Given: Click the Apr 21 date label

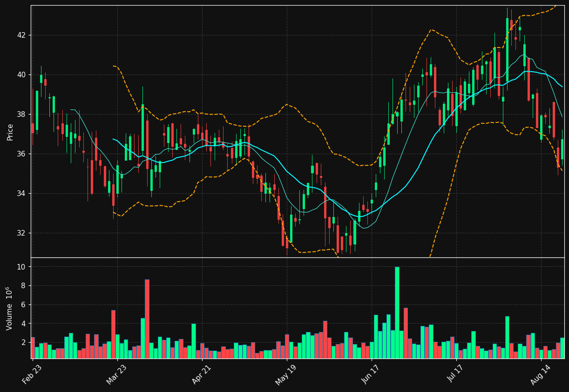Looking at the screenshot, I should tap(201, 375).
